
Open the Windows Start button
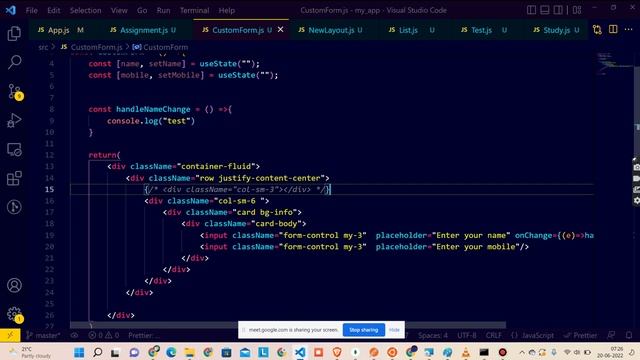point(79,352)
